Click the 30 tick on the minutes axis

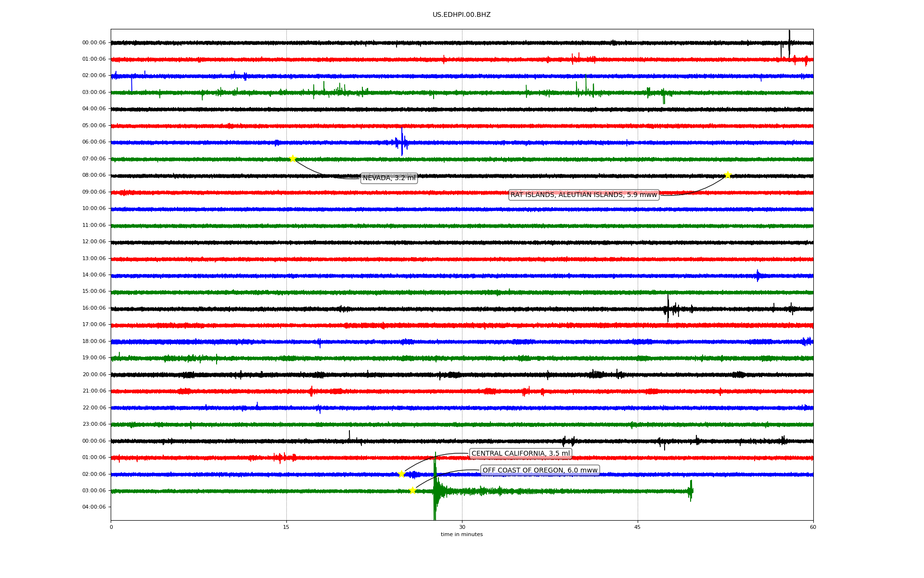tap(462, 527)
